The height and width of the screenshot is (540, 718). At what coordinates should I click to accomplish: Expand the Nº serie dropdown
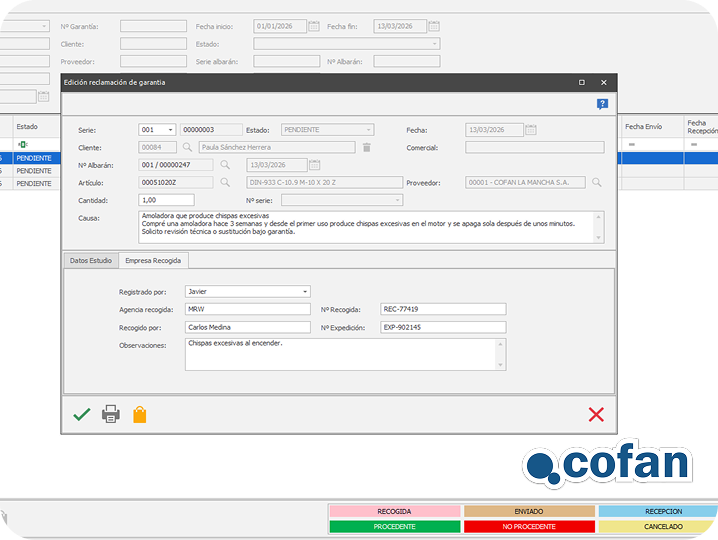(x=397, y=200)
